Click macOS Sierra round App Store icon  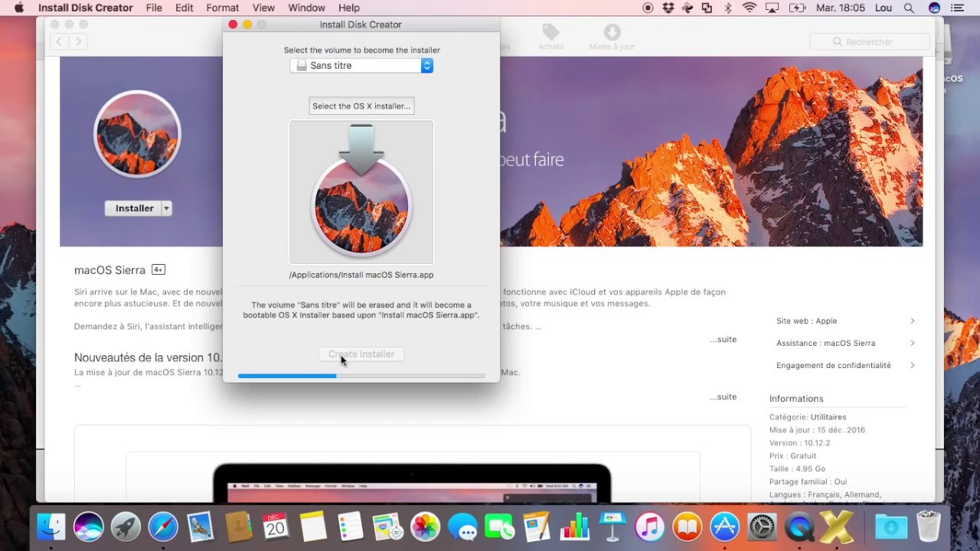137,135
